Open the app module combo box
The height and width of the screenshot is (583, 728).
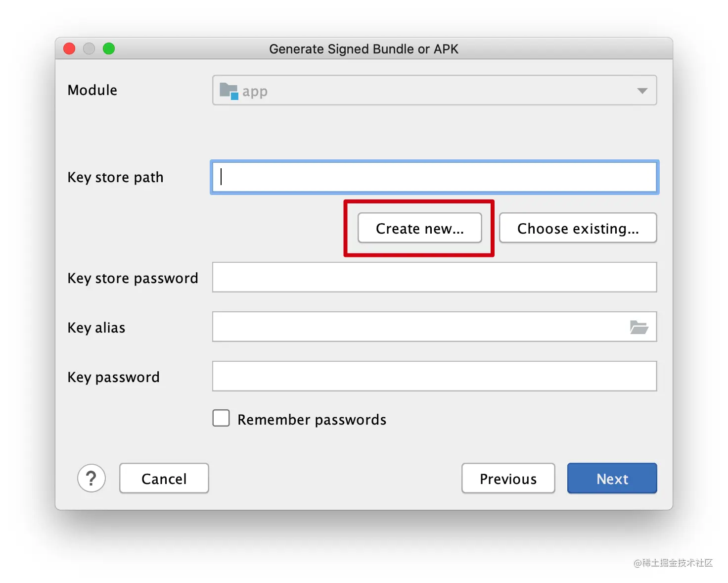(435, 90)
